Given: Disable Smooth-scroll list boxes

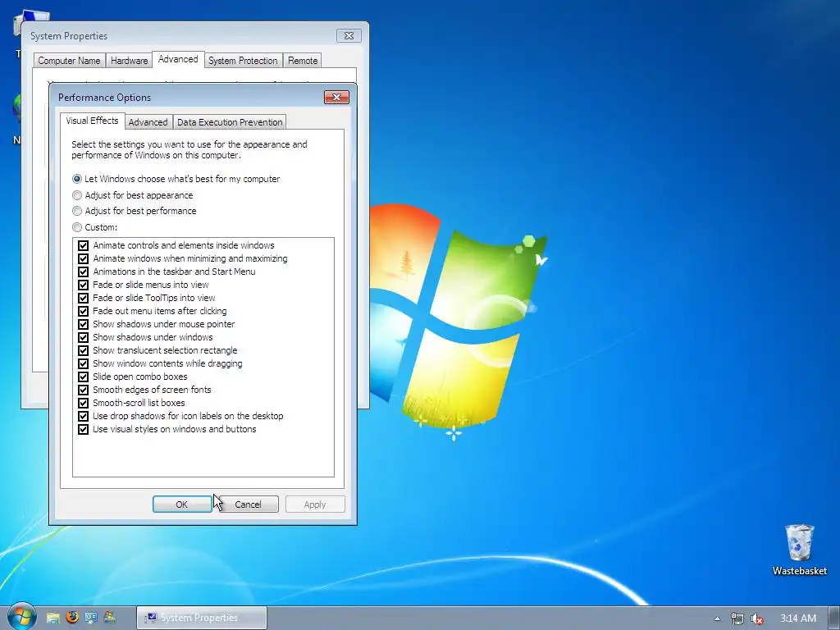Looking at the screenshot, I should click(83, 403).
